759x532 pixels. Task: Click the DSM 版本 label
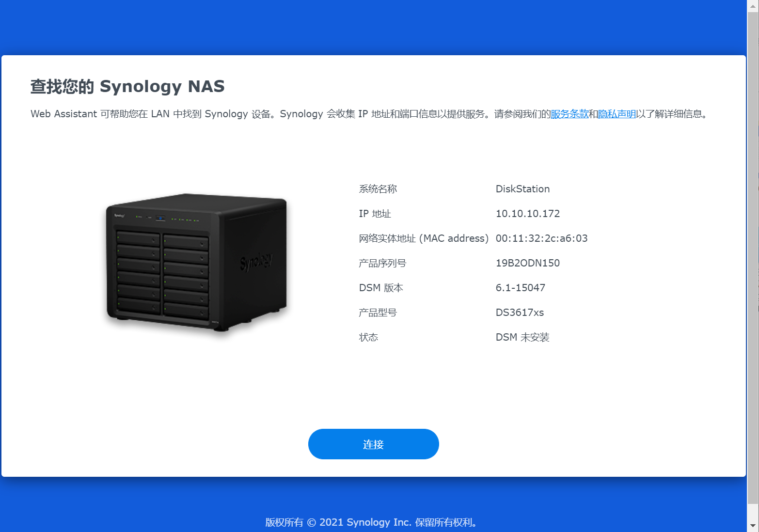(x=381, y=288)
